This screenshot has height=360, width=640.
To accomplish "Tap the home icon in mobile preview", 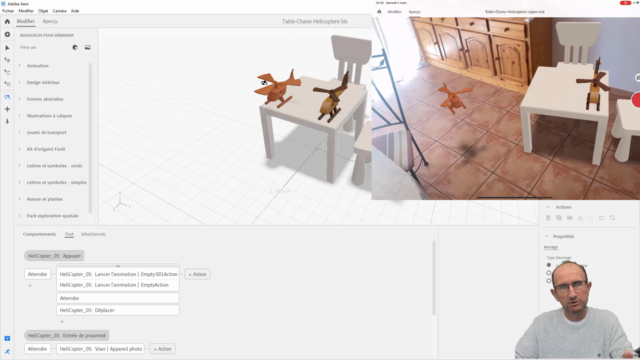I will 379,12.
